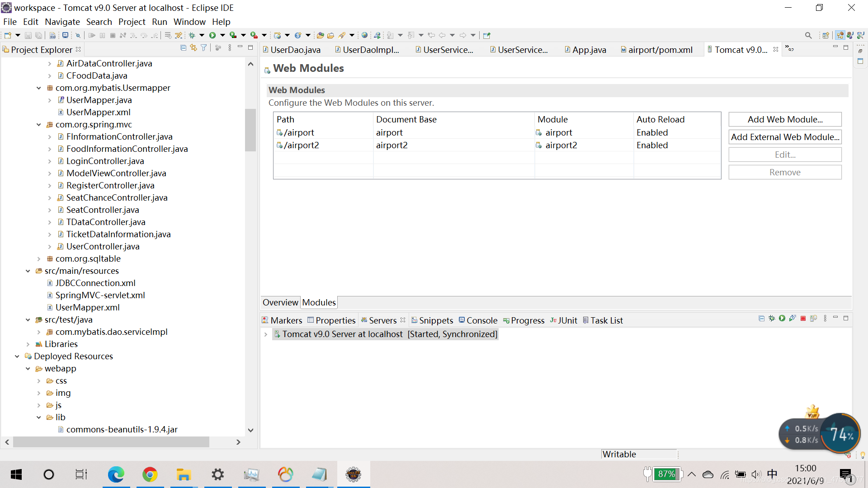
Task: Click the Publish to server icon
Action: click(813, 319)
